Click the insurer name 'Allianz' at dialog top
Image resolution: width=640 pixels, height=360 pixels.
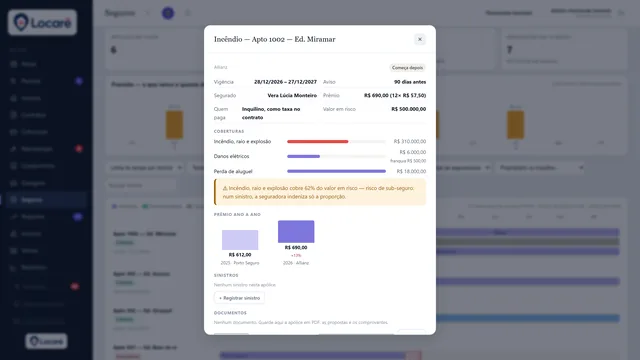pyautogui.click(x=220, y=67)
